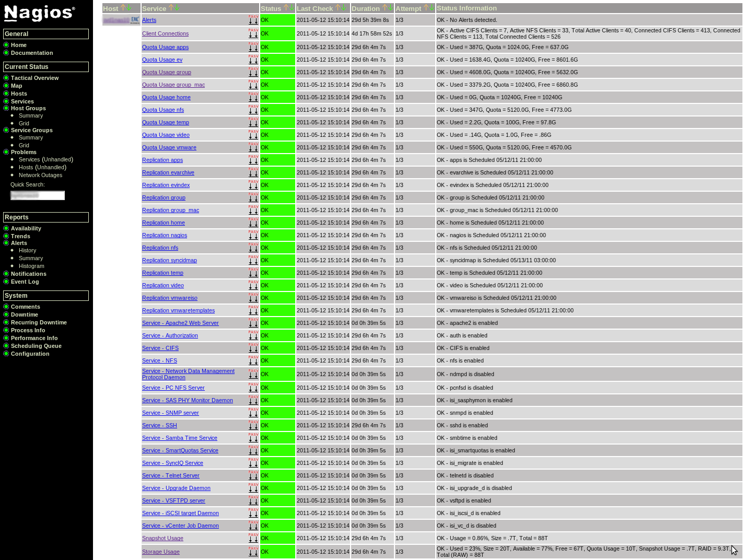Open Service - Apache2 Web Server link
744x560 pixels.
coord(180,323)
